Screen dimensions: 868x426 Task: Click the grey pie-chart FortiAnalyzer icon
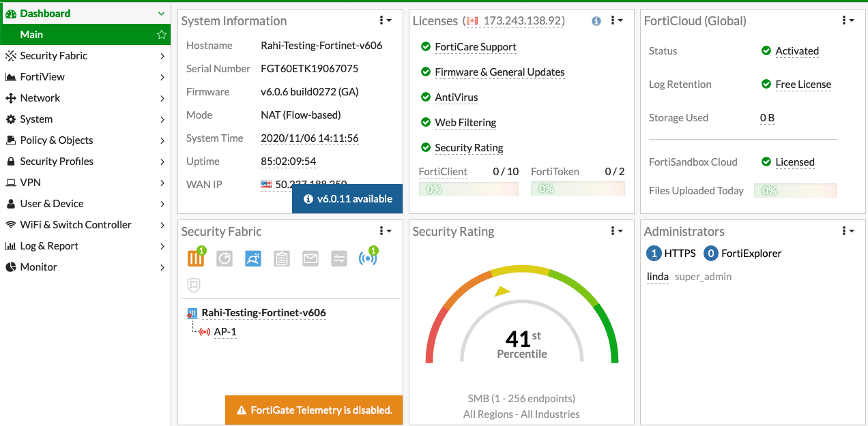pyautogui.click(x=225, y=259)
